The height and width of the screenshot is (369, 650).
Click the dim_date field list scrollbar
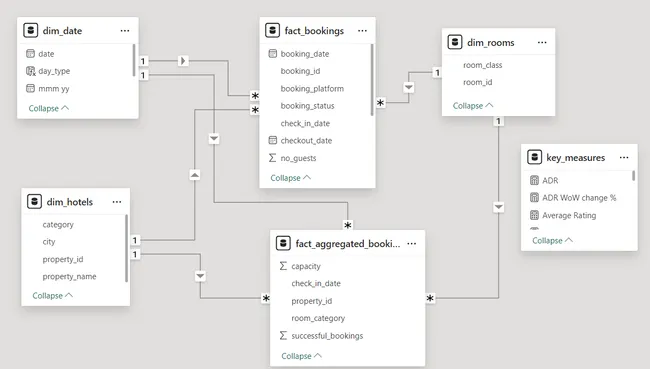click(x=134, y=60)
